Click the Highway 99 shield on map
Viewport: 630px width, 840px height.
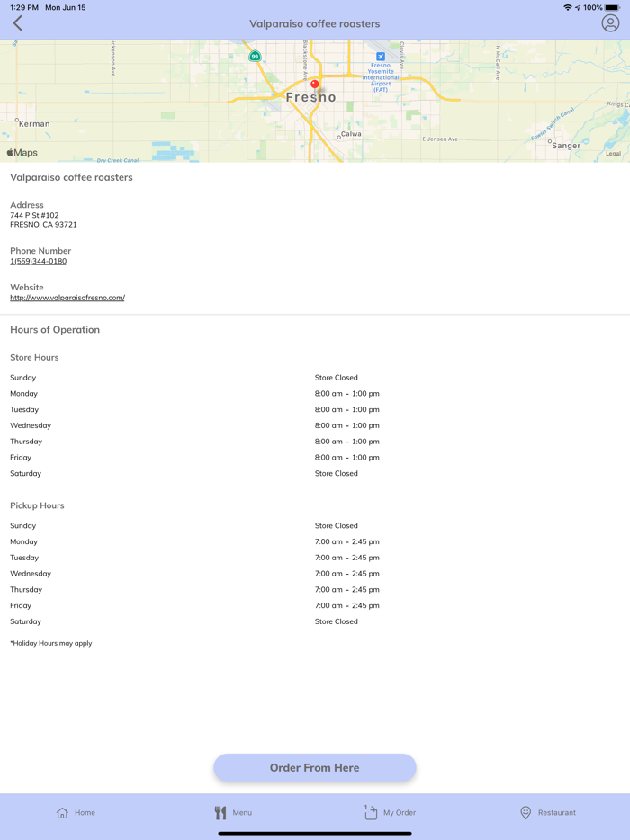point(256,56)
